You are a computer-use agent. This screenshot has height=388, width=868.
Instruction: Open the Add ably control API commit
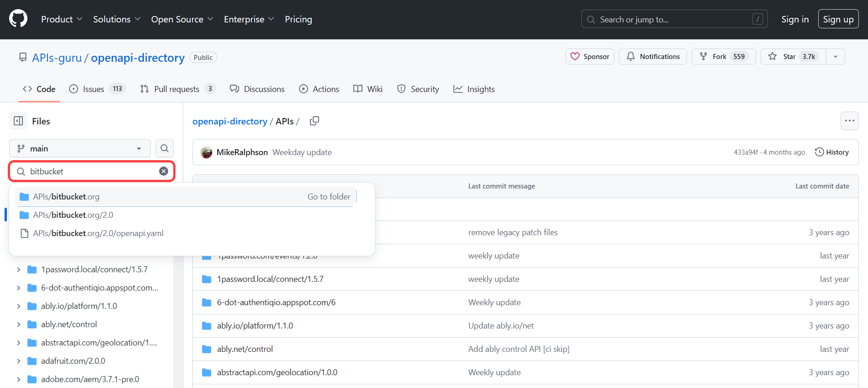pyautogui.click(x=519, y=349)
